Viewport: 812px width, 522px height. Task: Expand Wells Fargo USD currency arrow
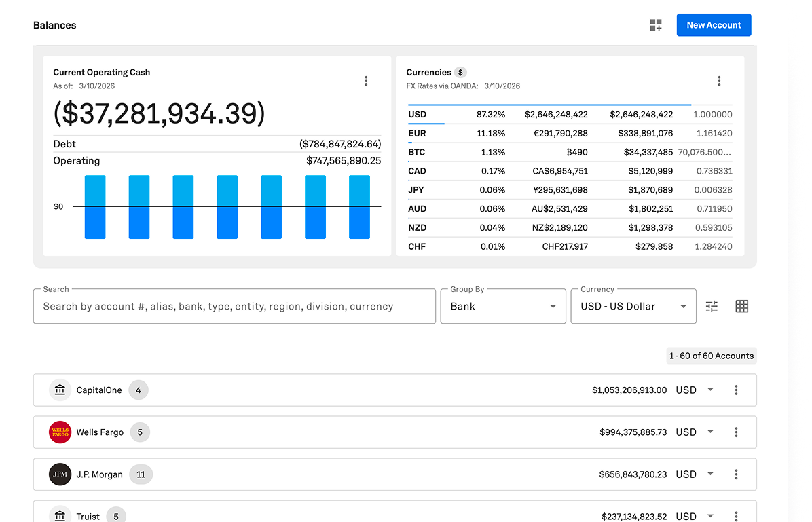point(710,432)
